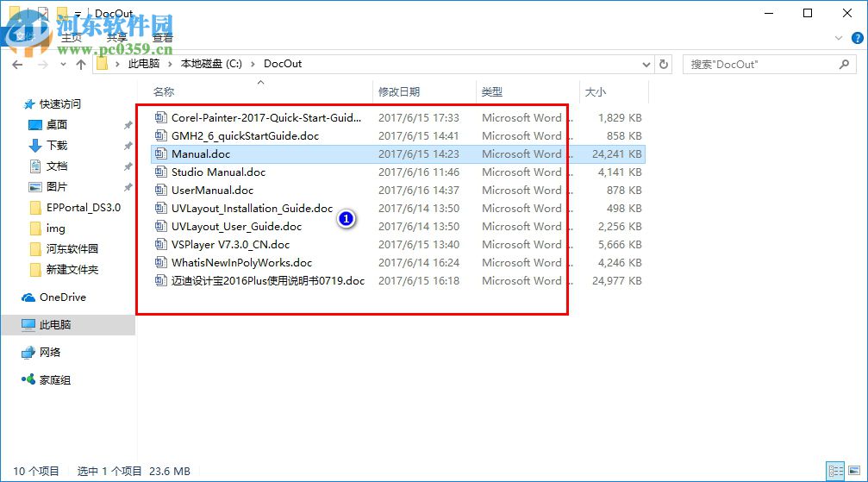The width and height of the screenshot is (868, 482).
Task: Click file name UserManual.doc
Action: (212, 190)
